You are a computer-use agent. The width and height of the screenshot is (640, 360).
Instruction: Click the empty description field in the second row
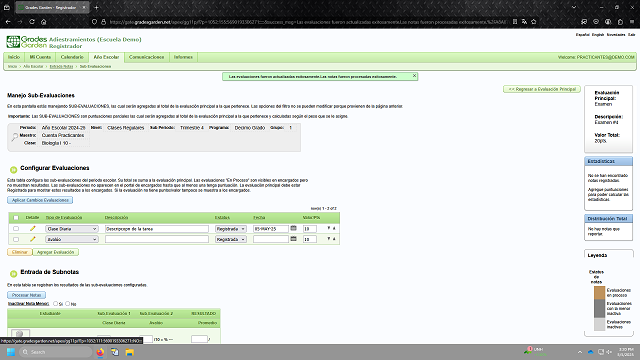click(157, 239)
